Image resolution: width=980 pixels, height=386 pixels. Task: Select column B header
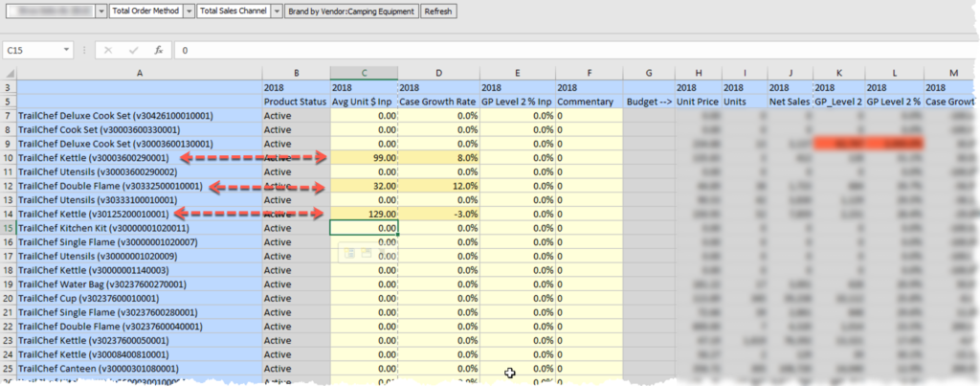coord(297,73)
